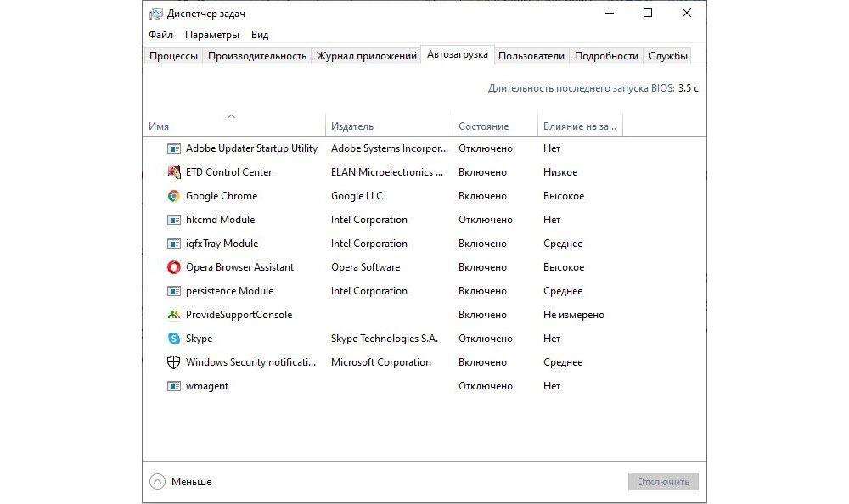Screen dimensions: 849x504
Task: Click the Opera Browser Assistant Высокое value
Action: pos(564,267)
